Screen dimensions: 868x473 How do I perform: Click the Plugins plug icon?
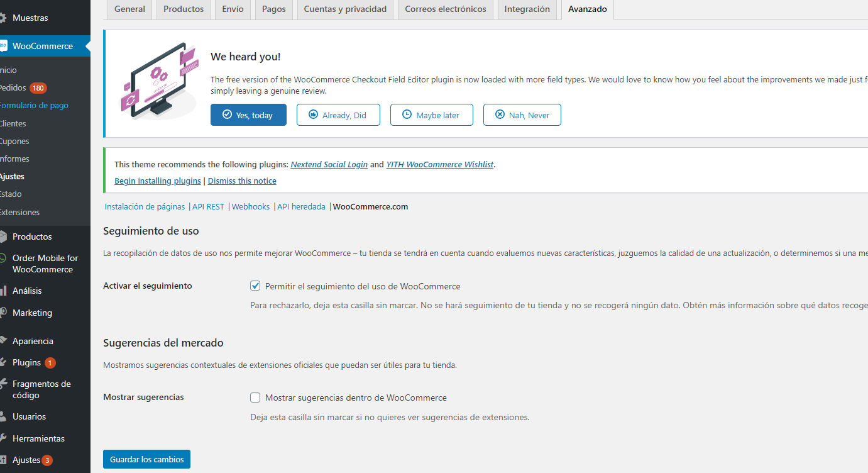[x=3, y=362]
